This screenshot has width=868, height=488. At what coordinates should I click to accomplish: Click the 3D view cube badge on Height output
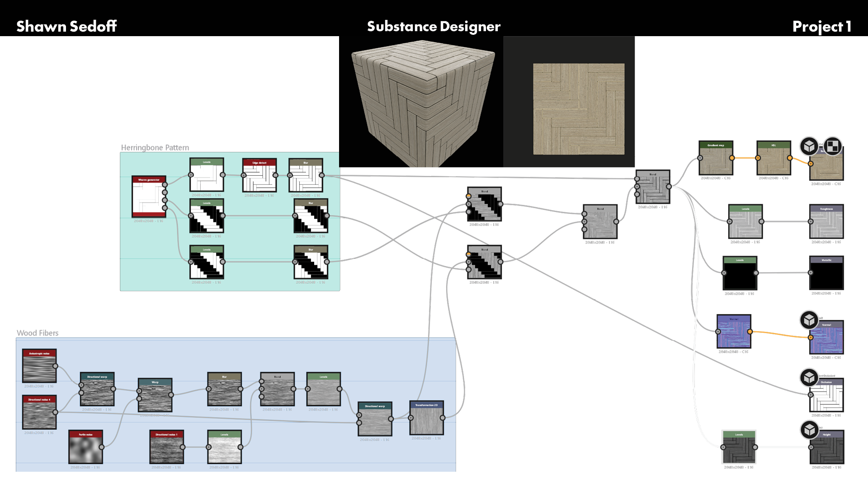(809, 430)
